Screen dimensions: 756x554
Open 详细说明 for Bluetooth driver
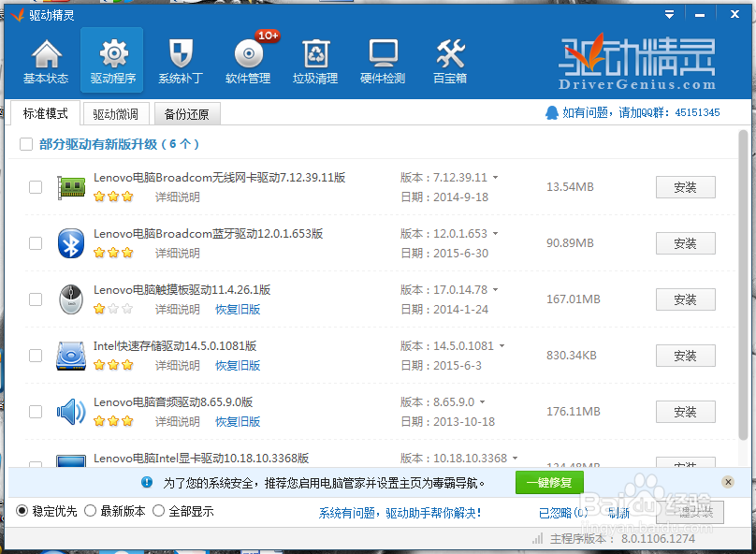[x=178, y=253]
